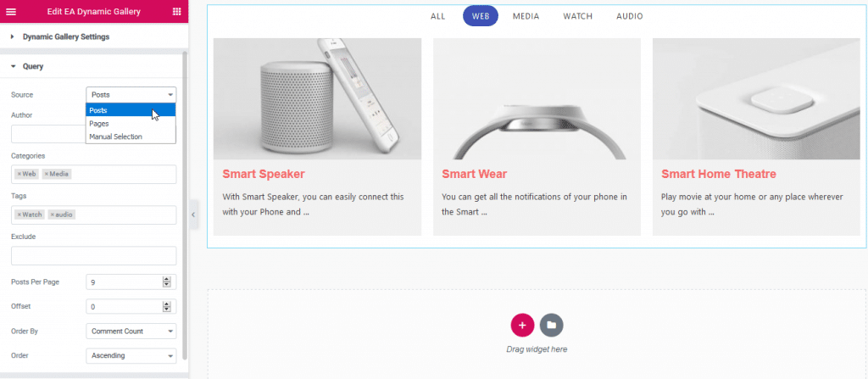
Task: Remove the Media category tag
Action: [47, 174]
